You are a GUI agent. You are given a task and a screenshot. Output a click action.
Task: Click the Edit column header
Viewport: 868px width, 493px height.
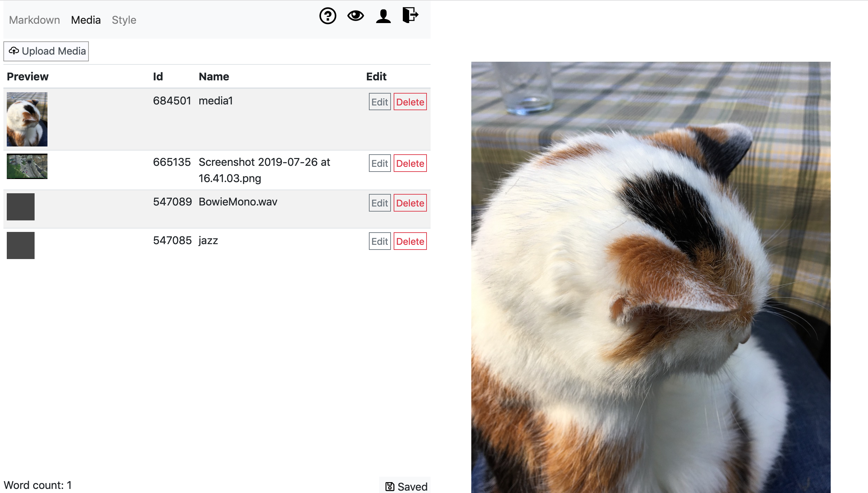coord(376,77)
